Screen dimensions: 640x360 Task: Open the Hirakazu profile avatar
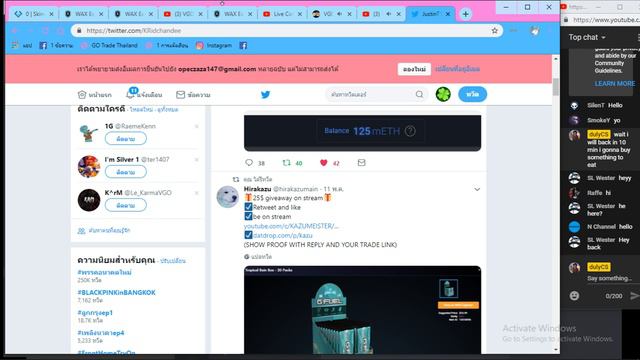click(x=227, y=197)
